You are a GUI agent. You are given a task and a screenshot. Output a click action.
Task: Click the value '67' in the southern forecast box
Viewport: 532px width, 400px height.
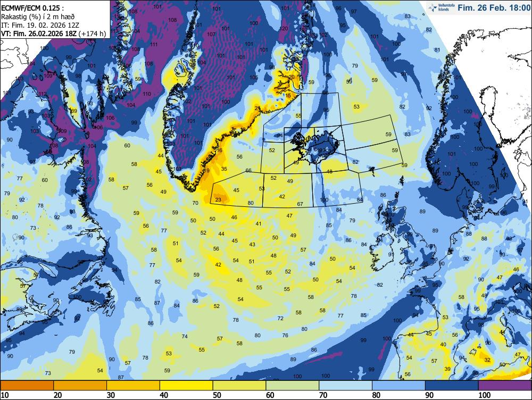tap(300, 204)
